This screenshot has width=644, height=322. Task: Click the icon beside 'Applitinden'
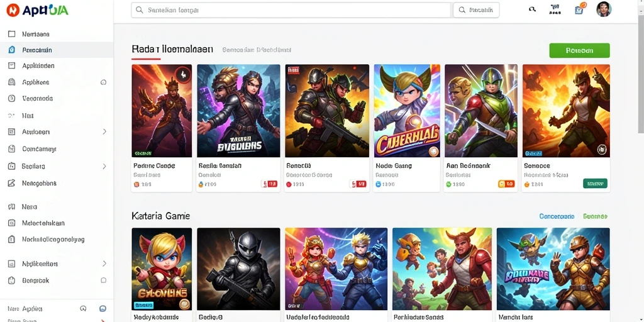click(x=11, y=65)
